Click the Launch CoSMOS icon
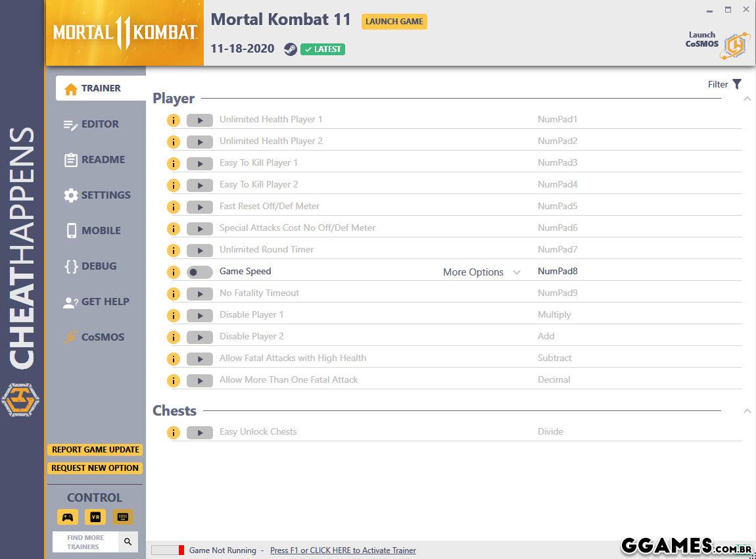The width and height of the screenshot is (756, 559). coord(734,45)
